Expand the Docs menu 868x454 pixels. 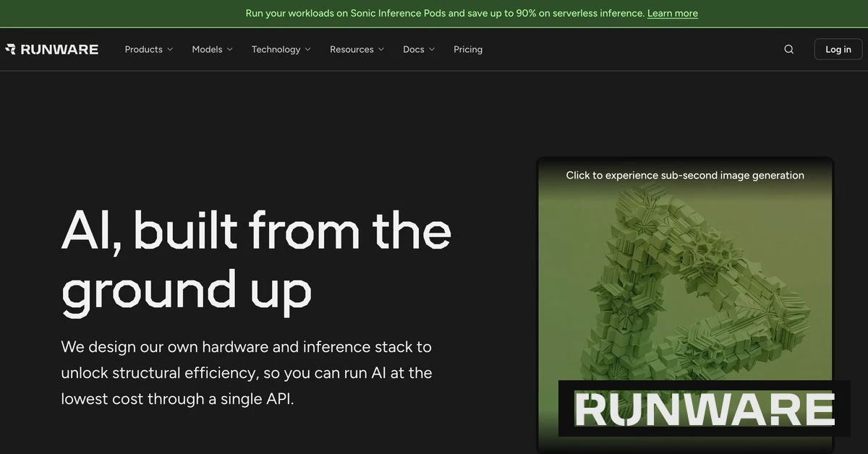420,49
